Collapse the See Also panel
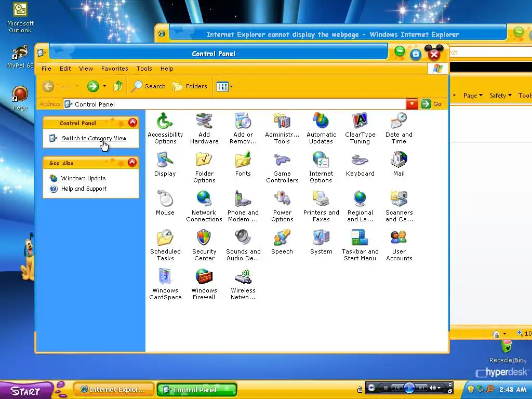This screenshot has height=399, width=532. point(132,163)
